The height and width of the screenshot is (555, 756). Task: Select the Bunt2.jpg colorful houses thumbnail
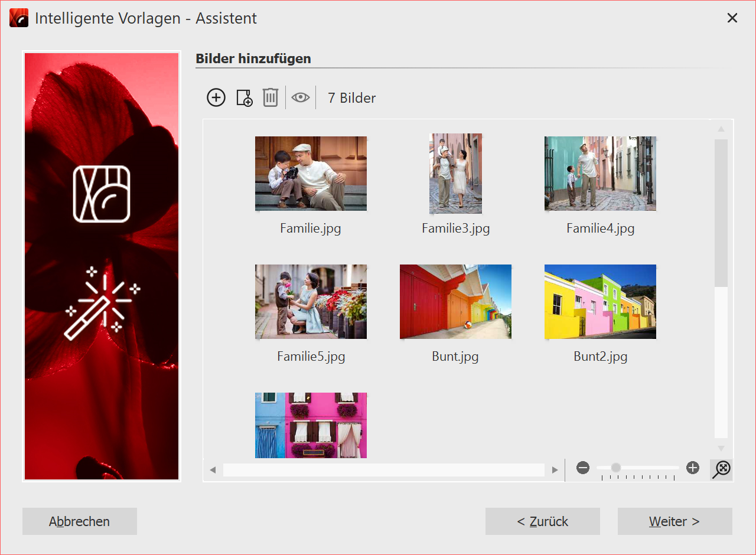[600, 302]
